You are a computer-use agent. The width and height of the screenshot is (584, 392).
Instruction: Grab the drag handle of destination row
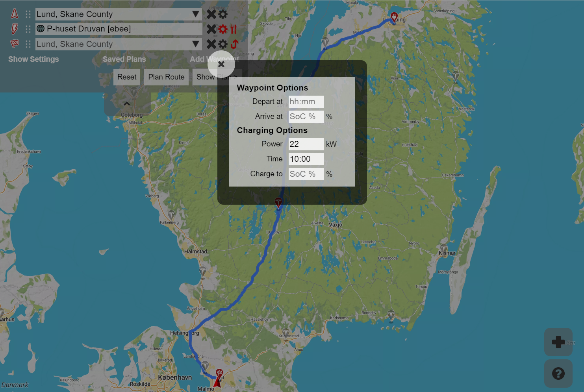[28, 44]
